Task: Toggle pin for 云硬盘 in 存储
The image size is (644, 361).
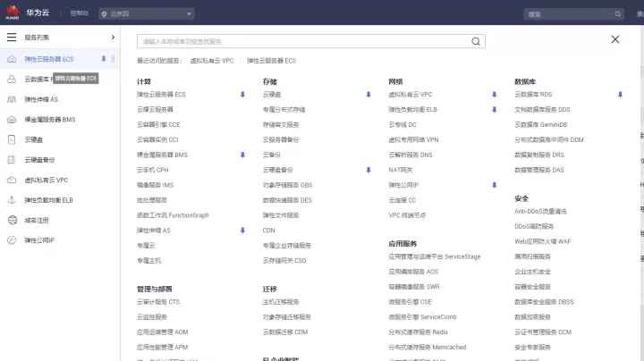Action: click(x=369, y=95)
